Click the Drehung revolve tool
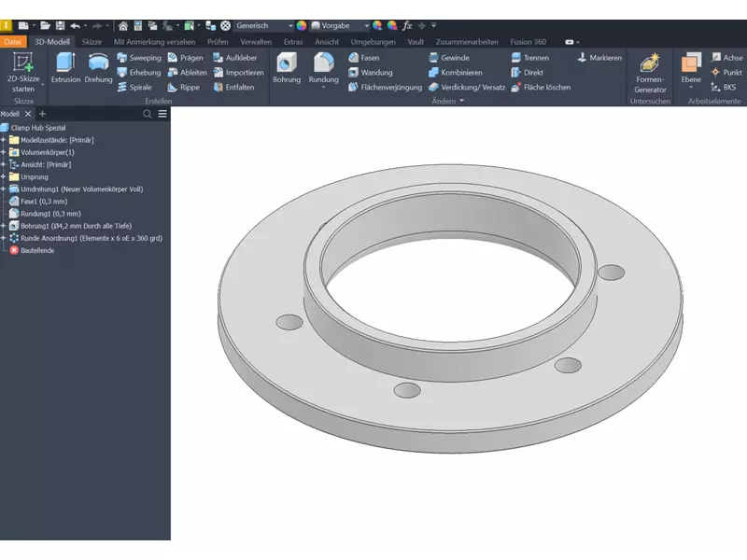The image size is (747, 560). [x=98, y=68]
